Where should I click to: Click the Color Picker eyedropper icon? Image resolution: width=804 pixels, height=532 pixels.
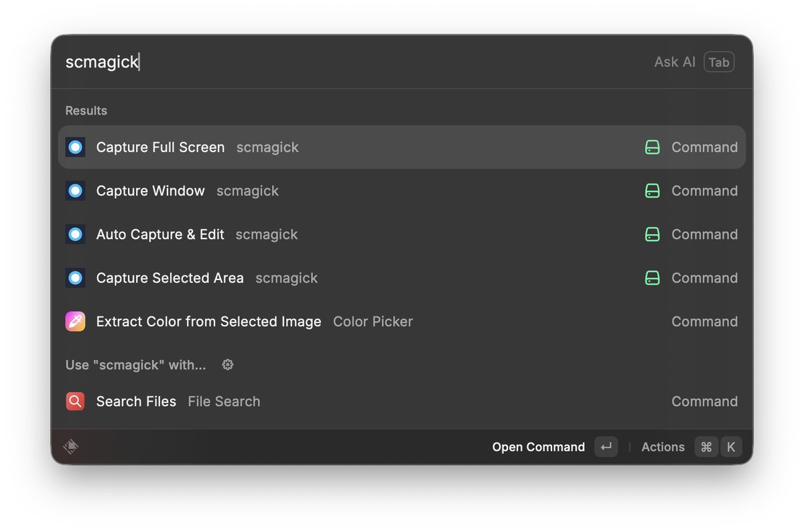click(x=75, y=322)
